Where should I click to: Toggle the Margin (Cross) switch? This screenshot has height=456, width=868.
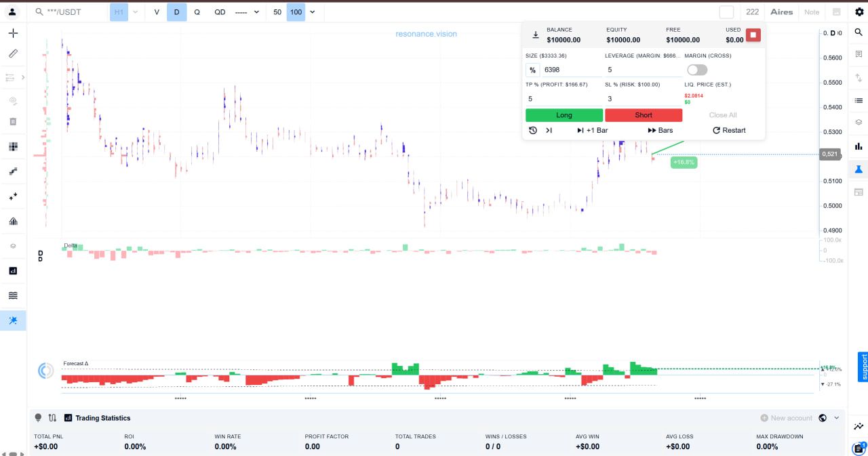697,70
